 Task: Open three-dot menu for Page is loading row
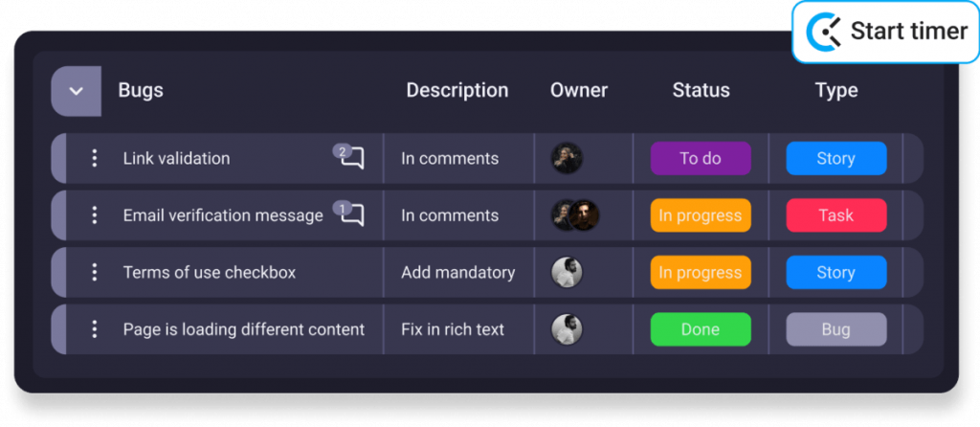94,329
